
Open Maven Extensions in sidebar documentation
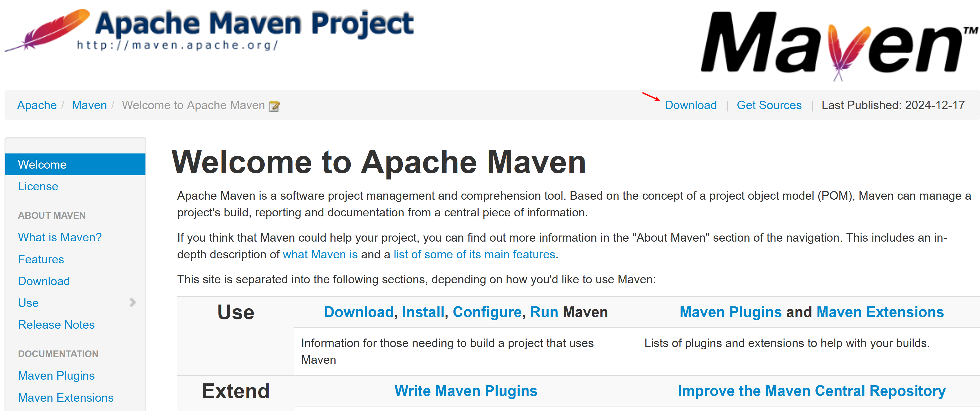[66, 398]
